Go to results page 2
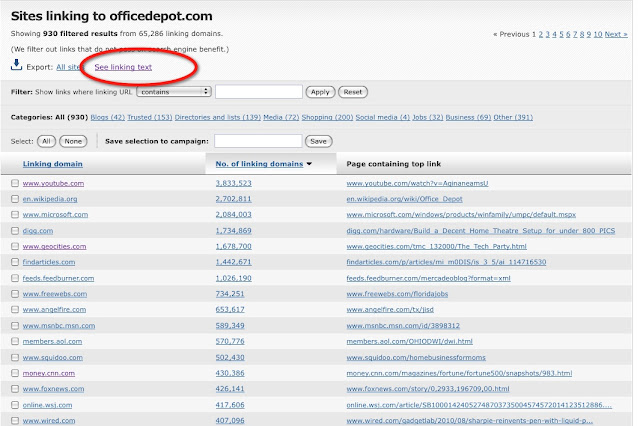 pos(541,34)
